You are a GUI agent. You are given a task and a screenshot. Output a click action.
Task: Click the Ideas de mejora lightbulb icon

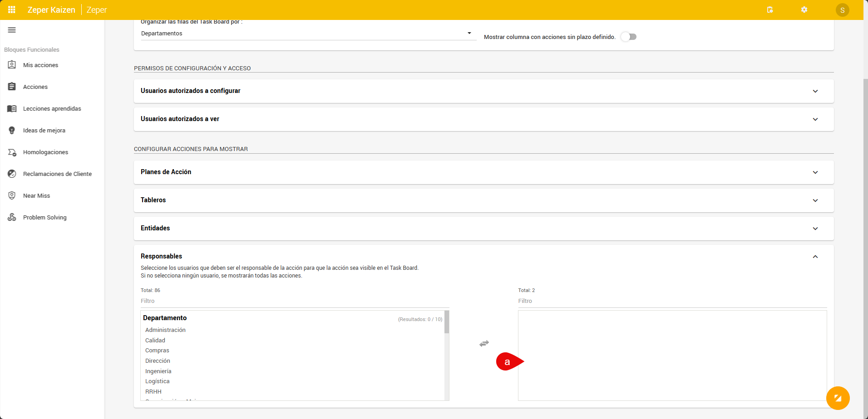point(12,130)
